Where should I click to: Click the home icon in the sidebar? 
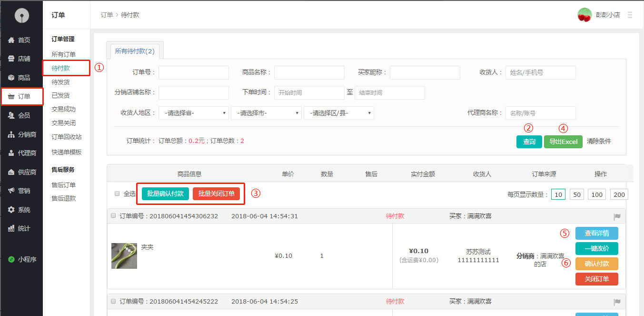click(x=11, y=40)
